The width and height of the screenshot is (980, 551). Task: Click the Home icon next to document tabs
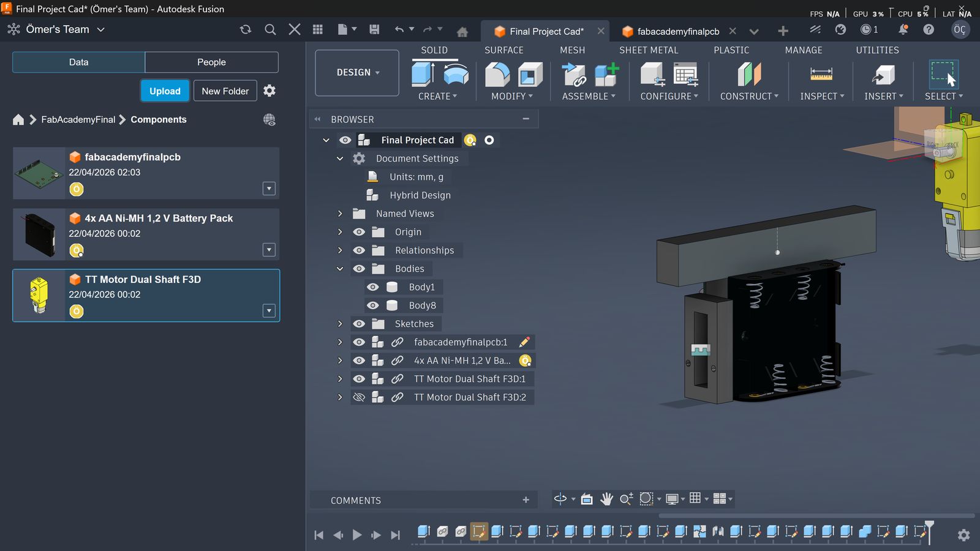(x=462, y=31)
